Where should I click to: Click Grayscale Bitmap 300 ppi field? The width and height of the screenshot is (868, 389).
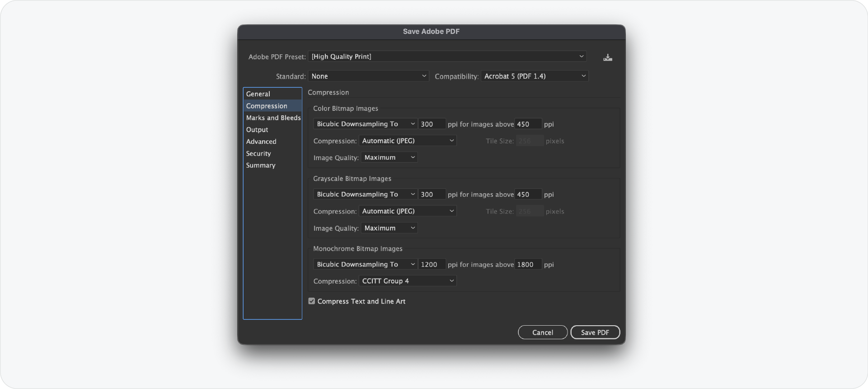coord(432,194)
